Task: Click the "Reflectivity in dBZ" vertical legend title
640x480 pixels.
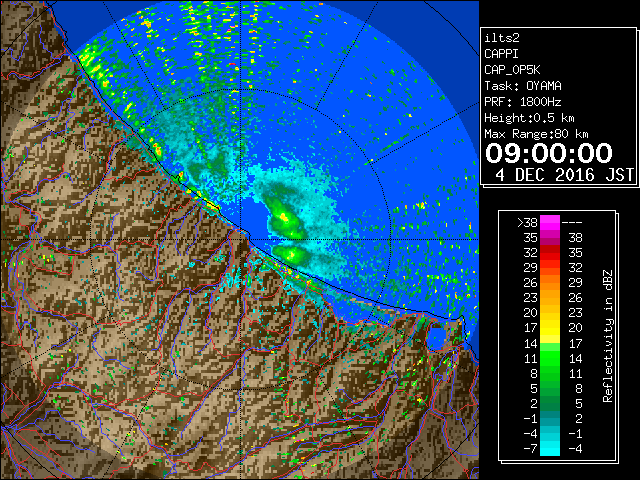Action: [607, 336]
